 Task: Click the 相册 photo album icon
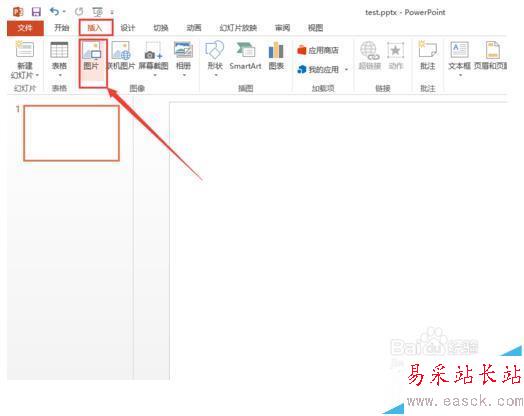(183, 50)
